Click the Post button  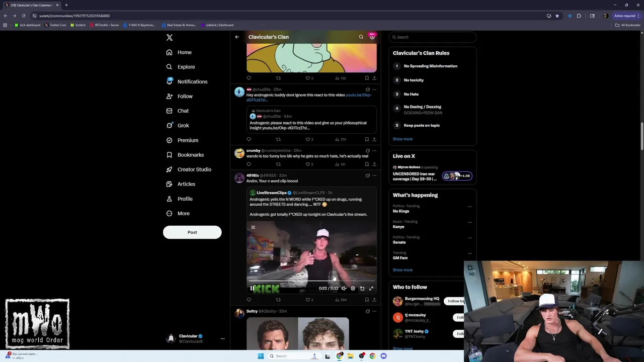click(192, 232)
